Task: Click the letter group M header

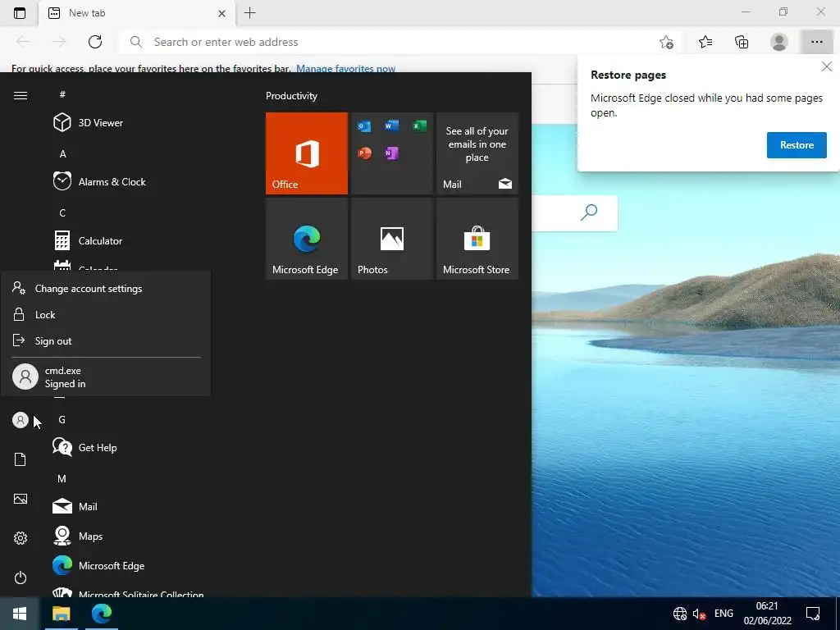Action: point(62,478)
